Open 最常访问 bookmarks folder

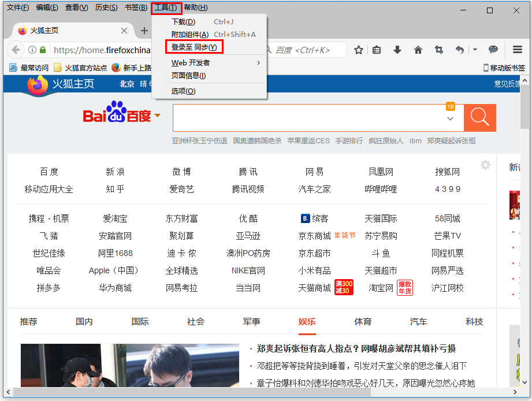click(x=29, y=68)
